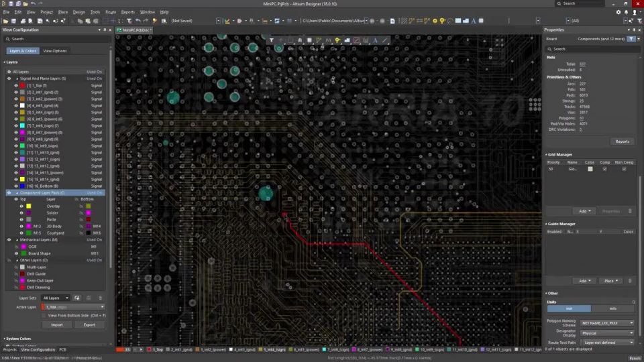This screenshot has width=644, height=362.
Task: Toggle visibility of the 15_int14_(gnd) layer
Action: [16, 180]
